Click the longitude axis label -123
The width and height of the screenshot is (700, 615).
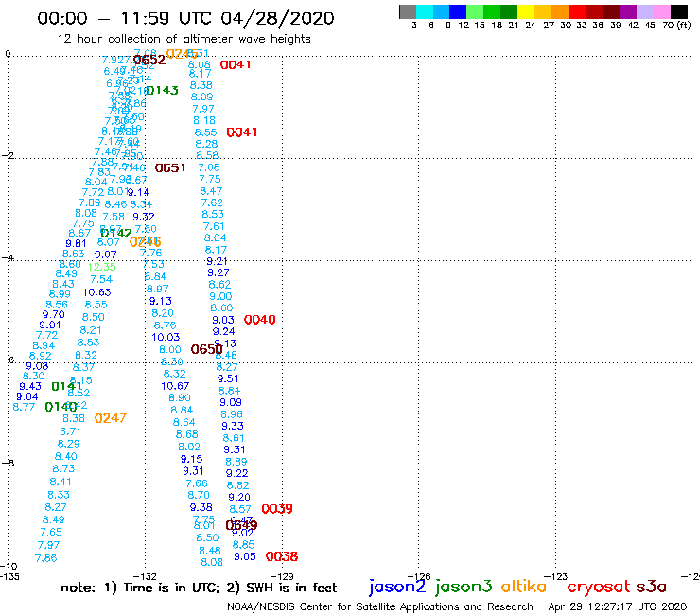(x=556, y=576)
